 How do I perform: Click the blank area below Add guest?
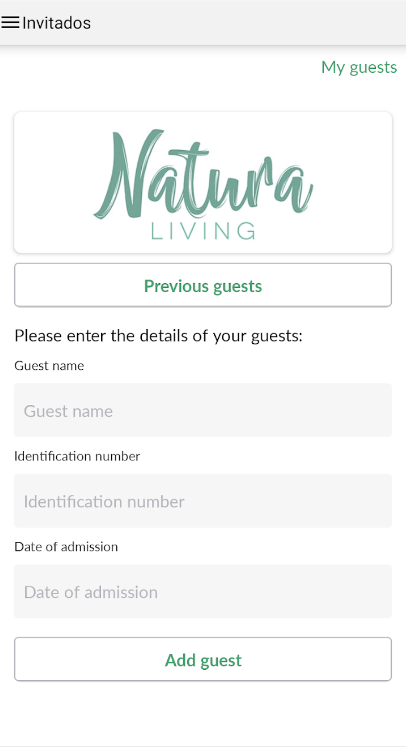(x=203, y=713)
